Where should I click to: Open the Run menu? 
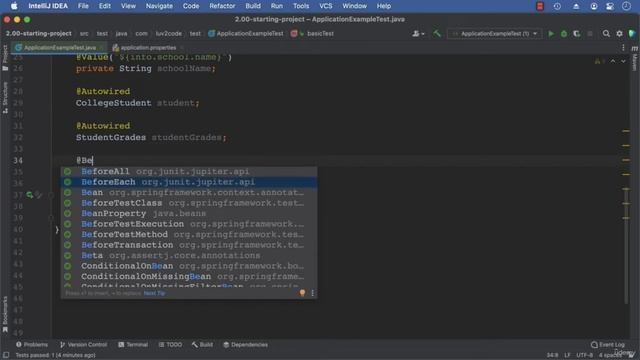tap(277, 6)
